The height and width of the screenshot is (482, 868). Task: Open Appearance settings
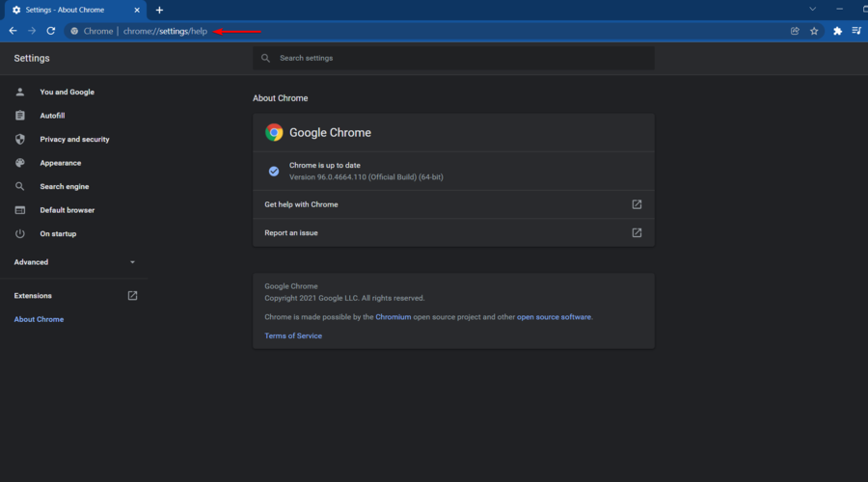point(61,163)
